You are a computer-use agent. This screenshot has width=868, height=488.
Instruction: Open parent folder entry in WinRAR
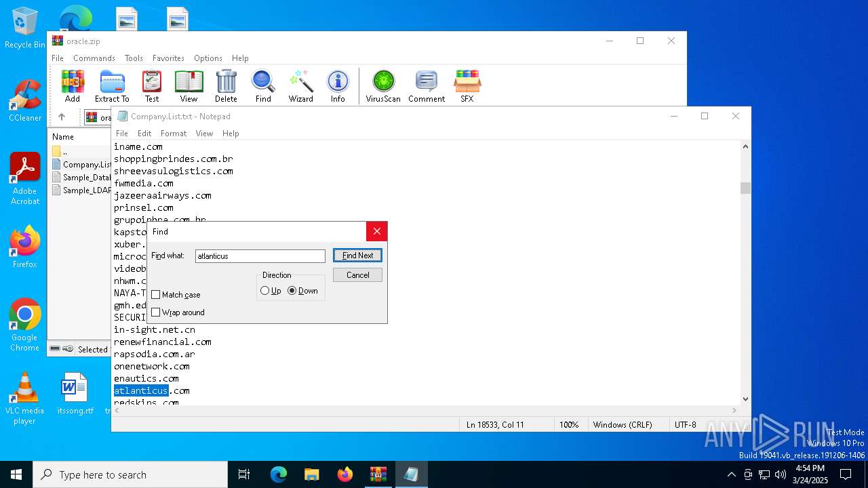pos(61,151)
